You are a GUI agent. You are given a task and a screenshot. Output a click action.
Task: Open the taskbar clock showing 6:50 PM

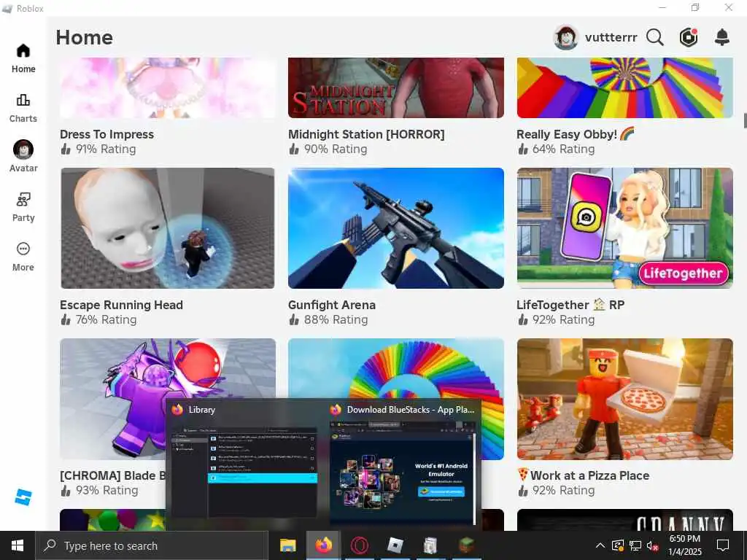(685, 545)
